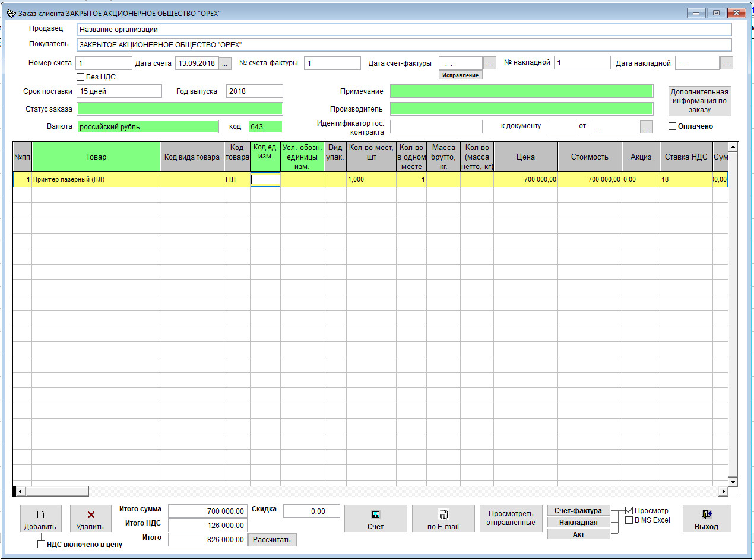The image size is (754, 560).
Task: Mark the order as Оплачено
Action: pos(673,126)
